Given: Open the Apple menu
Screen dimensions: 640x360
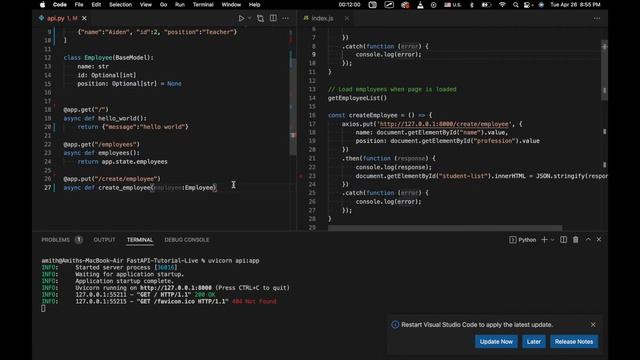Looking at the screenshot, I should tap(42, 4).
